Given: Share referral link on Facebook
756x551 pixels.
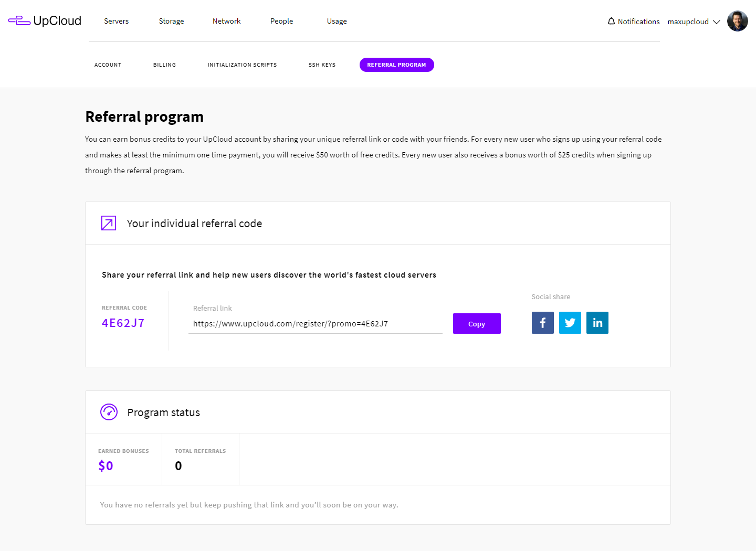Looking at the screenshot, I should [x=542, y=323].
